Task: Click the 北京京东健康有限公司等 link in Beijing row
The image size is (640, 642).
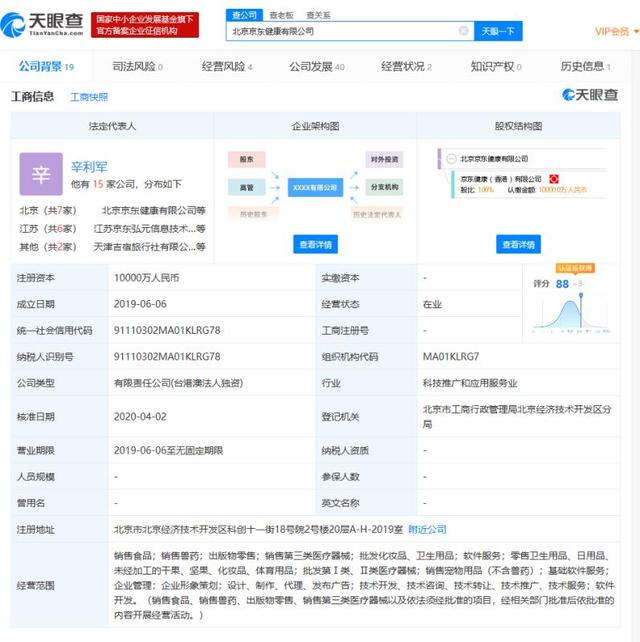Action: [x=154, y=210]
